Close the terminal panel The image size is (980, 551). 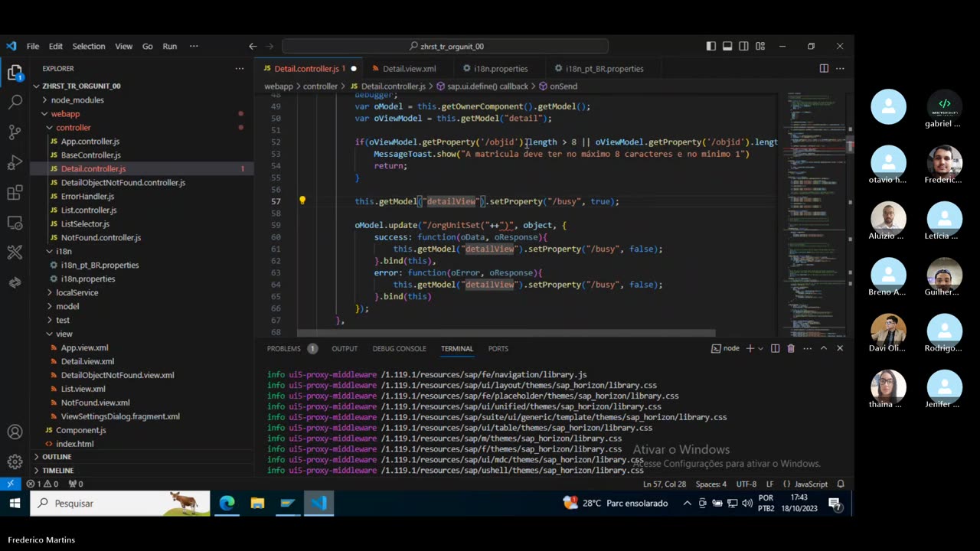click(x=840, y=348)
